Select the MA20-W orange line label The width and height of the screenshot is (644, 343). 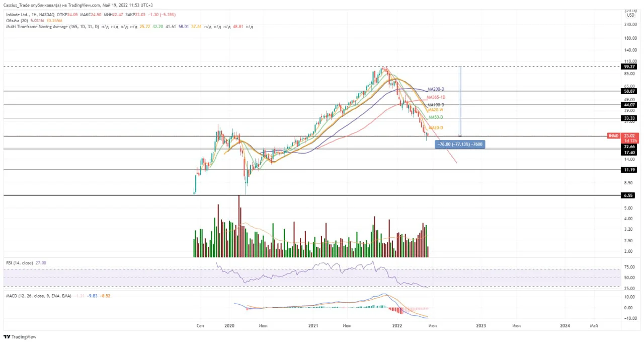tap(435, 110)
